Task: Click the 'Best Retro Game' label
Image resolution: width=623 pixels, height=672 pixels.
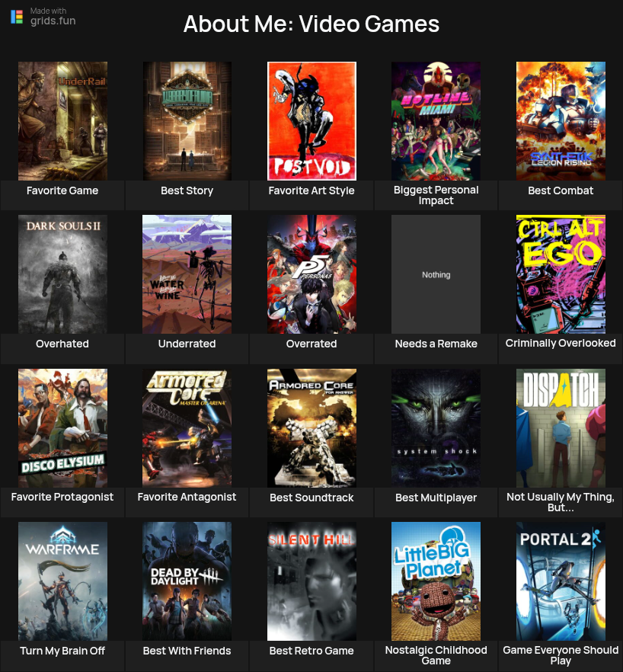Action: click(x=311, y=651)
